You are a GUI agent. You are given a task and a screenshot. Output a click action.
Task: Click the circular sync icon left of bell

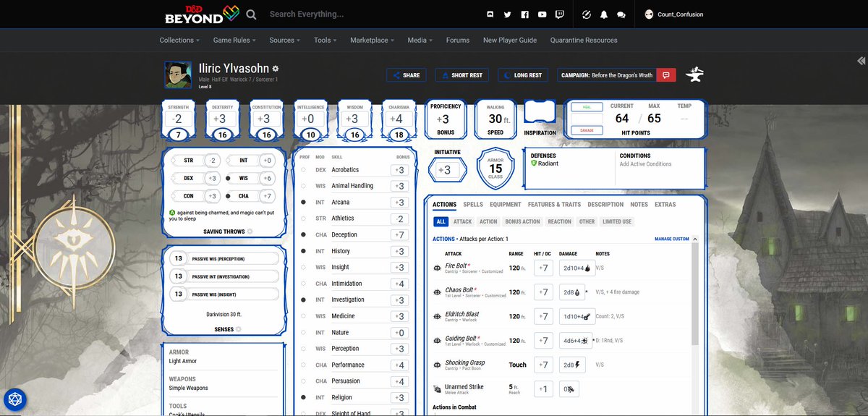[x=587, y=14]
